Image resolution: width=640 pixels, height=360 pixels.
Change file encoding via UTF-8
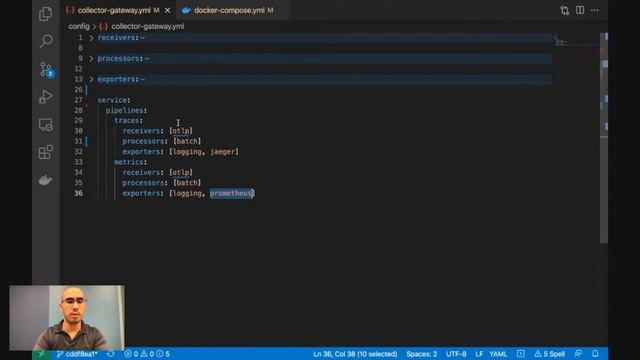(456, 354)
